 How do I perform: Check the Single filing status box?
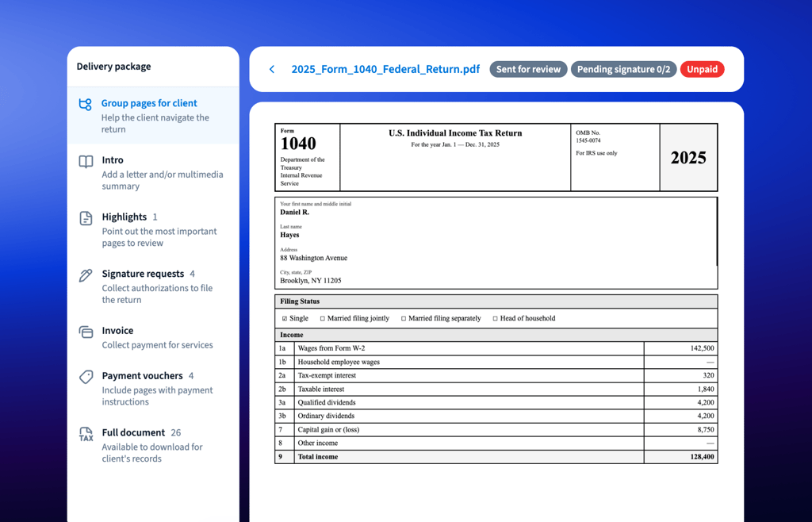coord(285,318)
